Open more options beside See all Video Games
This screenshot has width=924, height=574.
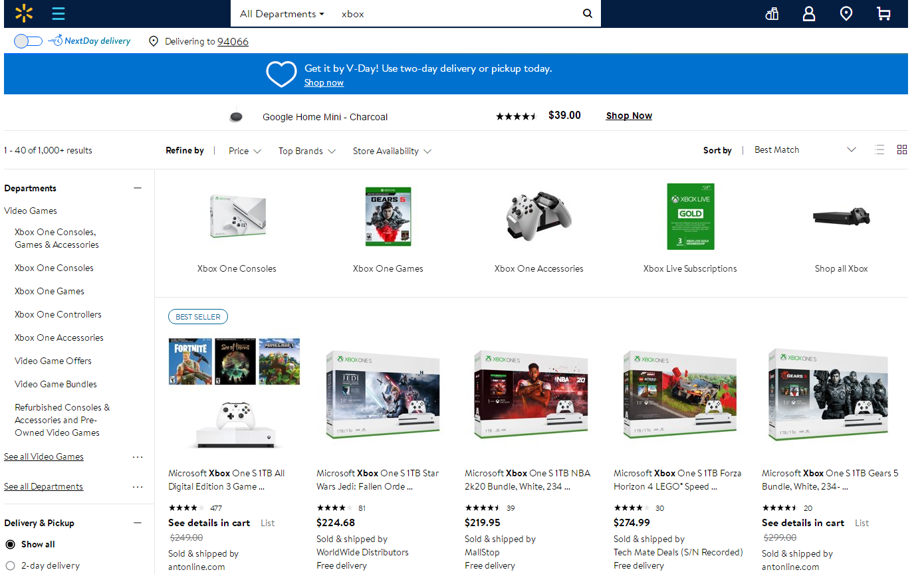pos(138,457)
